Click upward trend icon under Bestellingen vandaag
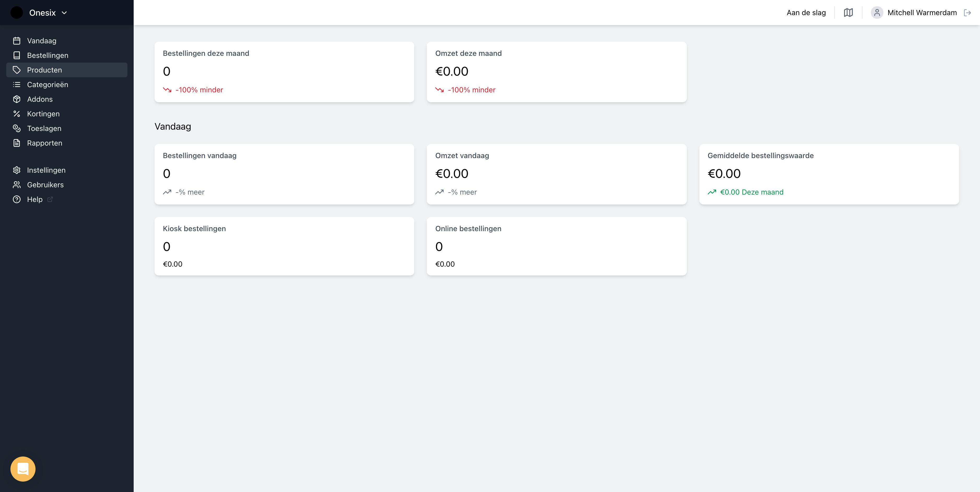This screenshot has width=980, height=492. click(167, 192)
